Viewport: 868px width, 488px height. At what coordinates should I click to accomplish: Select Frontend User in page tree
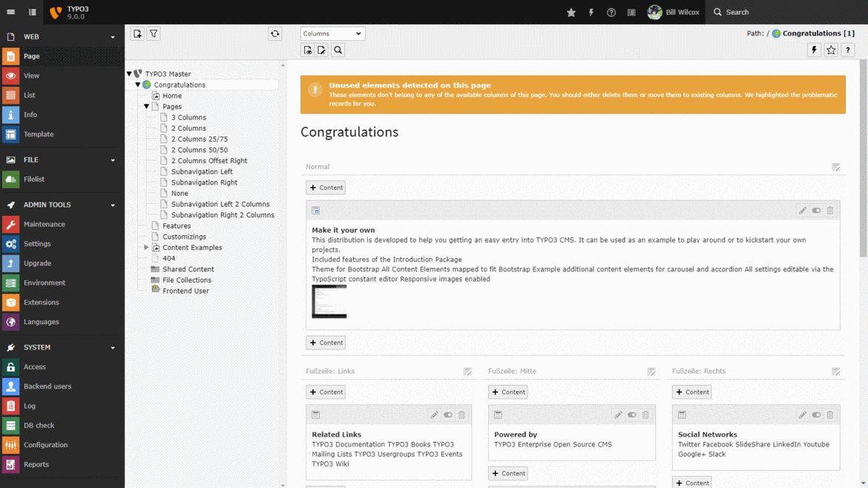click(185, 291)
